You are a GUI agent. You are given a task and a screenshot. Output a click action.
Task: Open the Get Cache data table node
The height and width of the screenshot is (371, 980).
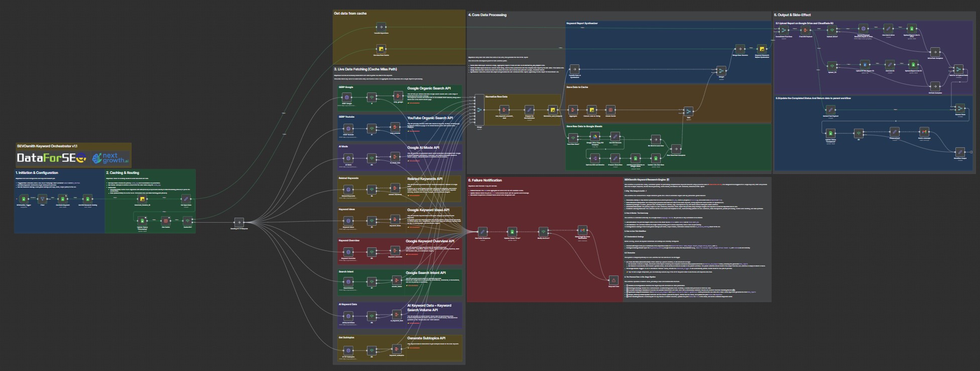pos(165,221)
